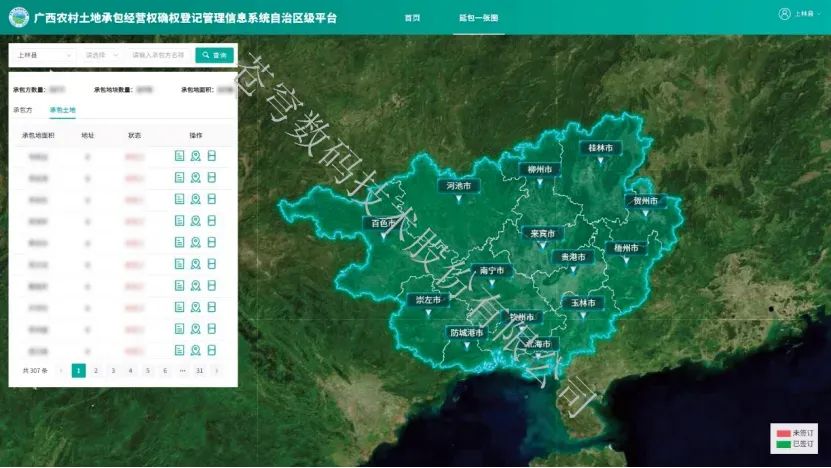Image resolution: width=831 pixels, height=468 pixels.
Task: Select 来宾市 marker on map
Action: (x=542, y=236)
